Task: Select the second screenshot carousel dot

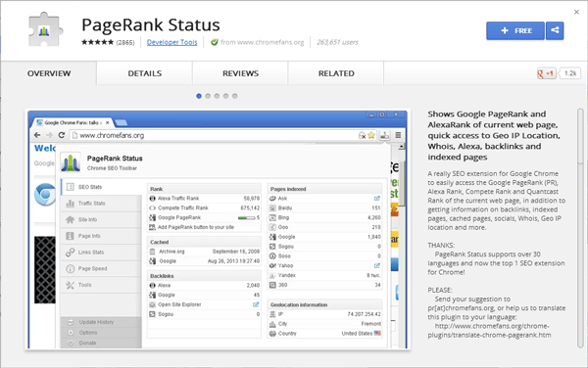Action: [x=208, y=96]
